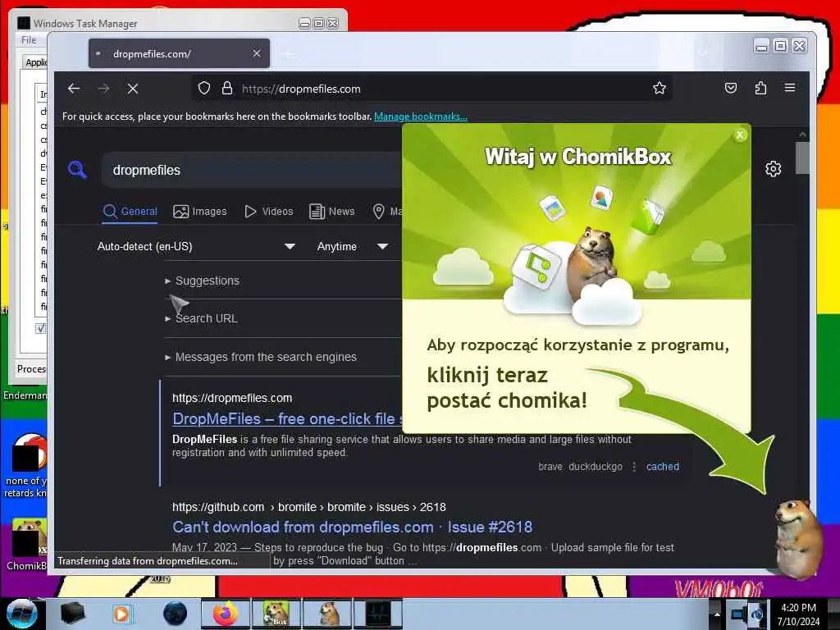Click the Firefox taskbar icon
Image resolution: width=840 pixels, height=630 pixels.
226,614
